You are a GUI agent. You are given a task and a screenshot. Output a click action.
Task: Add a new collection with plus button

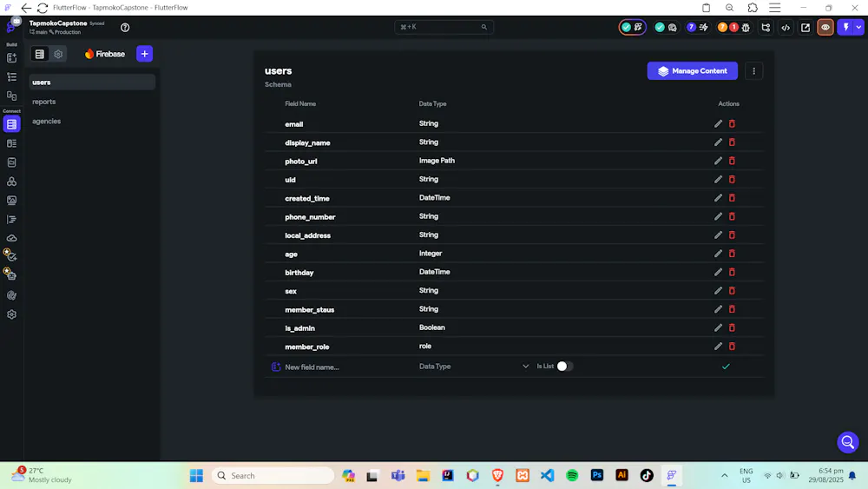pyautogui.click(x=144, y=54)
